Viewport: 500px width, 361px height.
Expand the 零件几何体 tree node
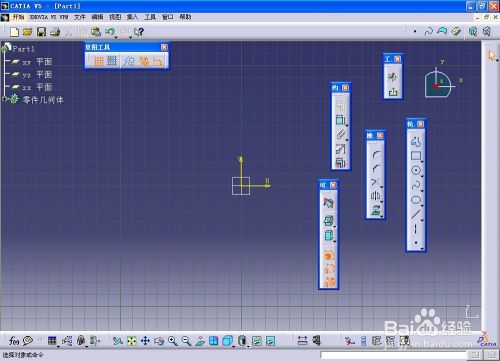4,99
